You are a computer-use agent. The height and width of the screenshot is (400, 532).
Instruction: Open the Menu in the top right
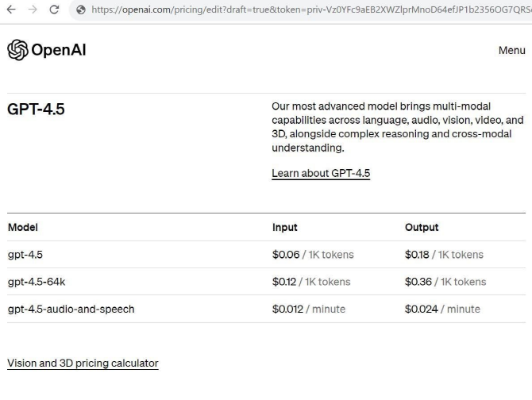[x=511, y=50]
